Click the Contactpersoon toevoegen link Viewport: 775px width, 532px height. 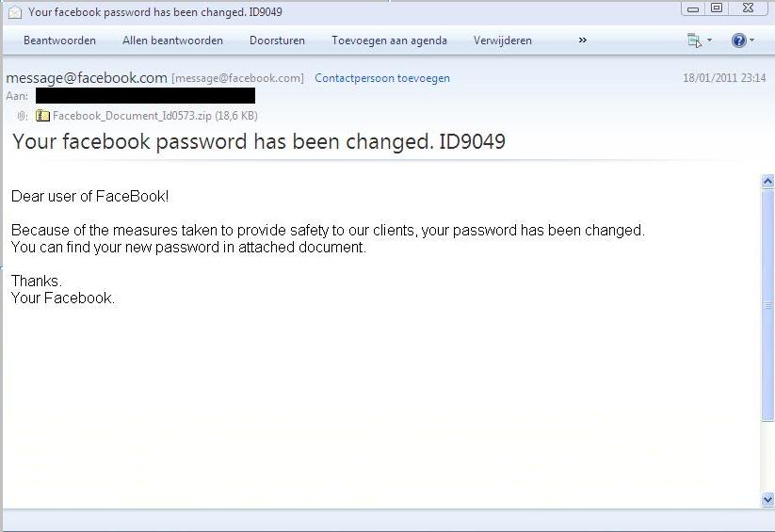(381, 78)
